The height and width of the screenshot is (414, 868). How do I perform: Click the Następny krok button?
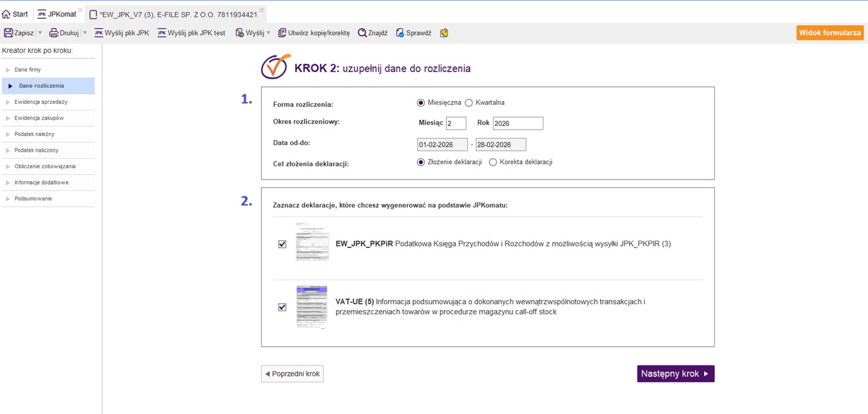tap(675, 374)
